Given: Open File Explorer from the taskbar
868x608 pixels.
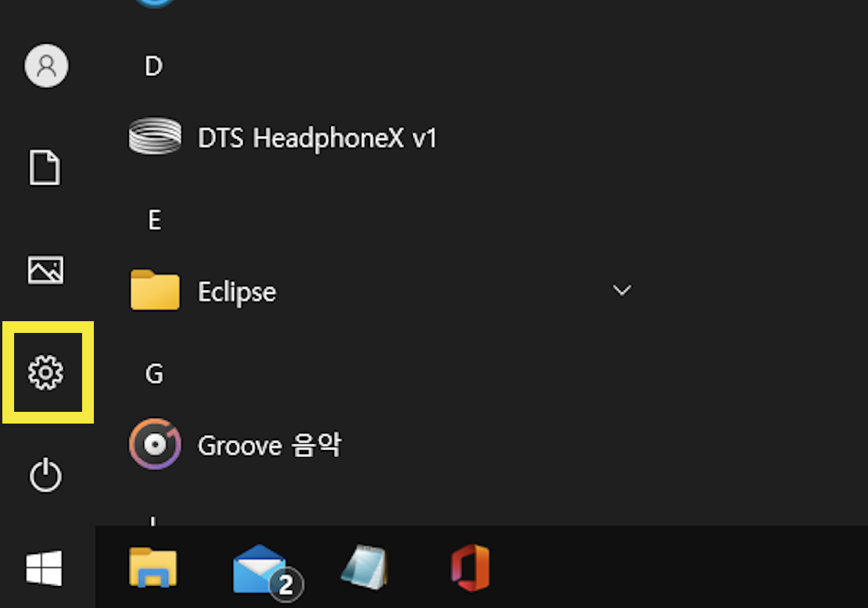Looking at the screenshot, I should [153, 568].
